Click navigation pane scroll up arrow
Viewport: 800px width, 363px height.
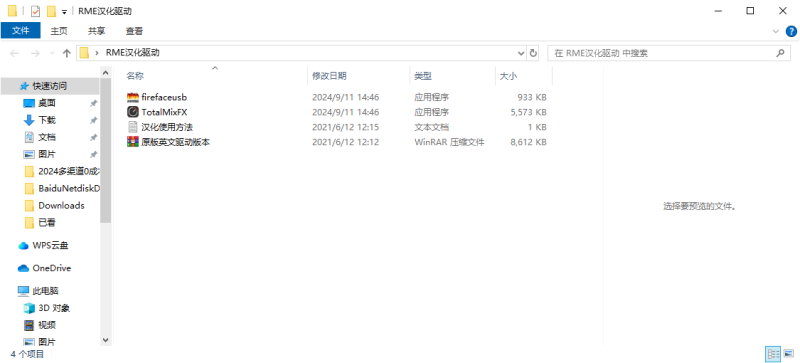click(106, 72)
